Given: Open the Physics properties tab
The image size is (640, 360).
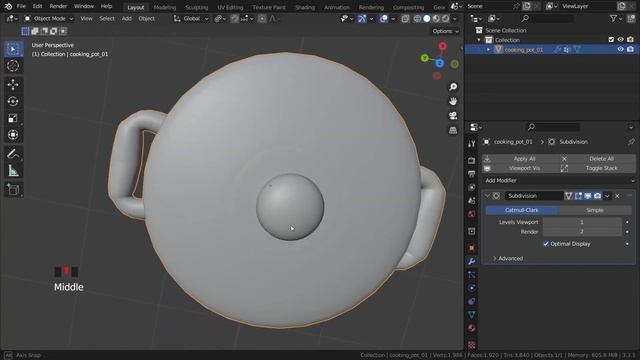Looking at the screenshot, I should coord(472,288).
